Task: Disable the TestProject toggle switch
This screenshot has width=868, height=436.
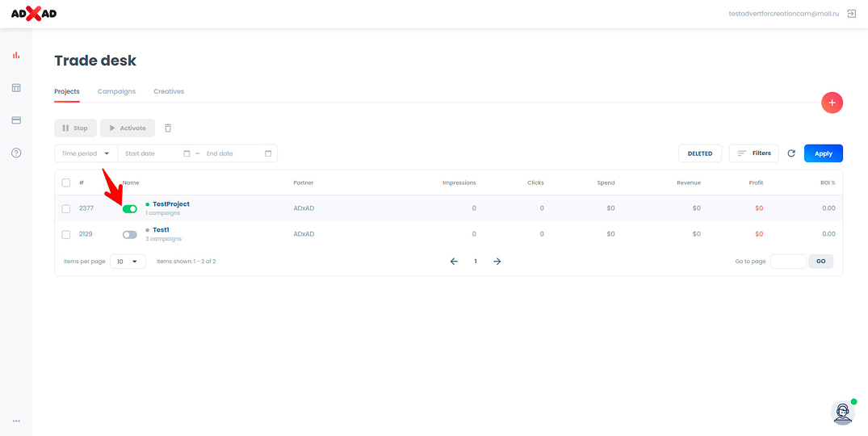Action: [x=130, y=209]
